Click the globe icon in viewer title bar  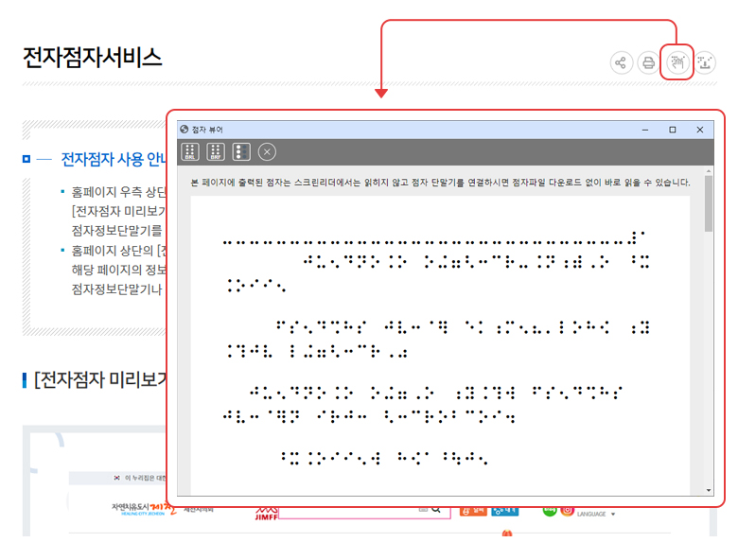(184, 130)
